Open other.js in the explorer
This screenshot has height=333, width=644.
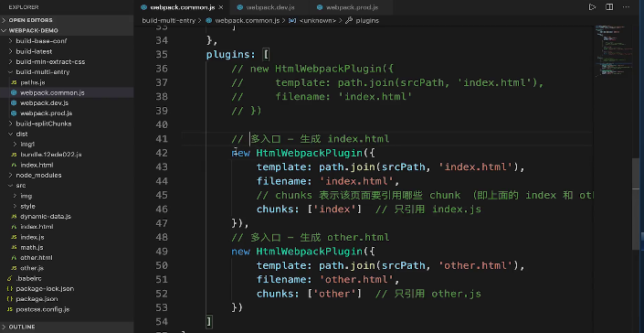pos(67,268)
